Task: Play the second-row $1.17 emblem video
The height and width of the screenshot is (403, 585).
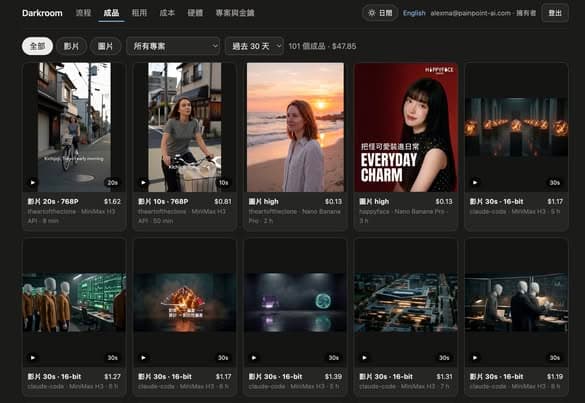Action: tap(143, 357)
